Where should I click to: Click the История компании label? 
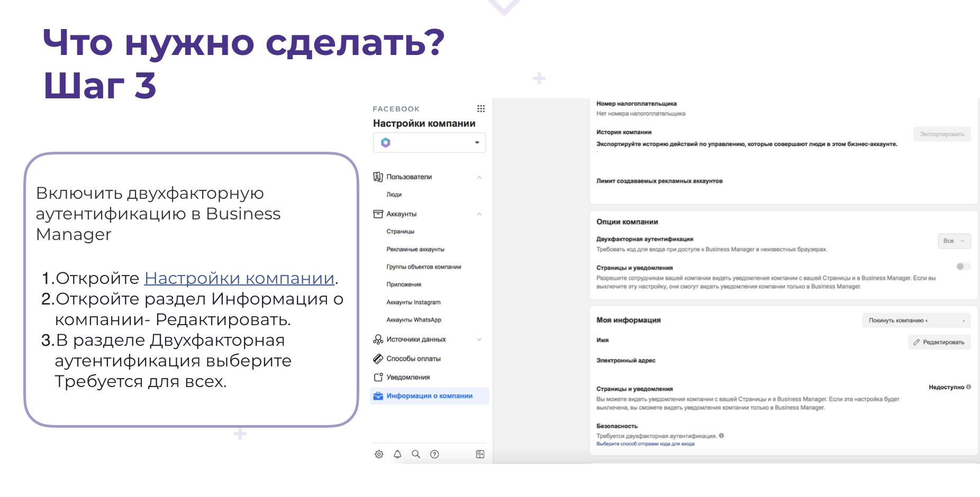click(x=624, y=132)
